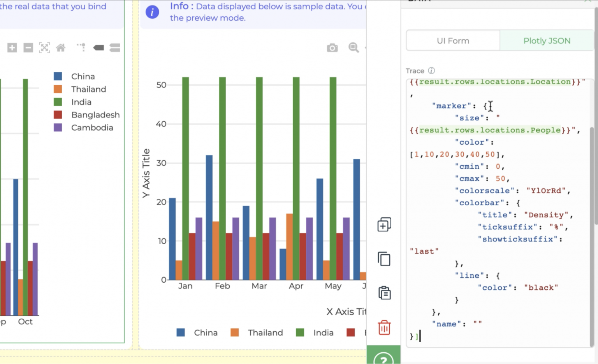Switch to the UI Form tab
The width and height of the screenshot is (598, 364).
coord(453,40)
